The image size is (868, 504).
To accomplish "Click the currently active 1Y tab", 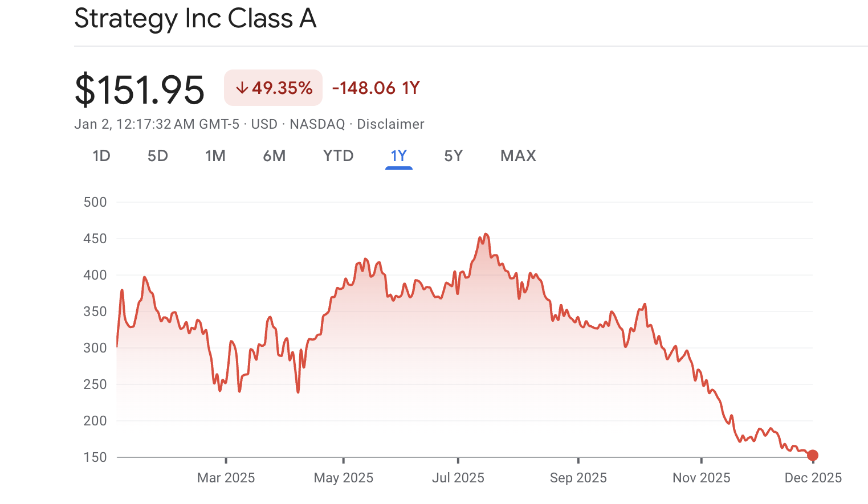I will tap(399, 155).
